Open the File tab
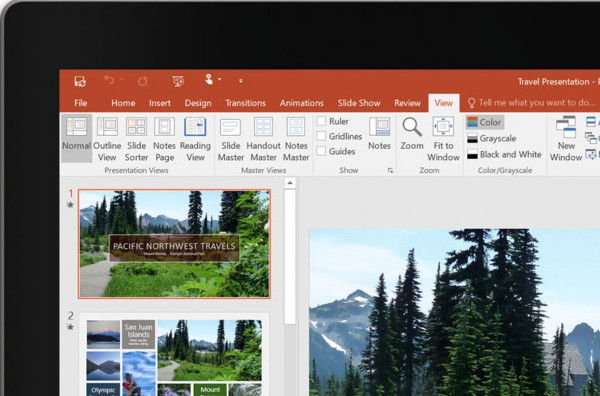Viewport: 600px width, 396px height. point(81,103)
